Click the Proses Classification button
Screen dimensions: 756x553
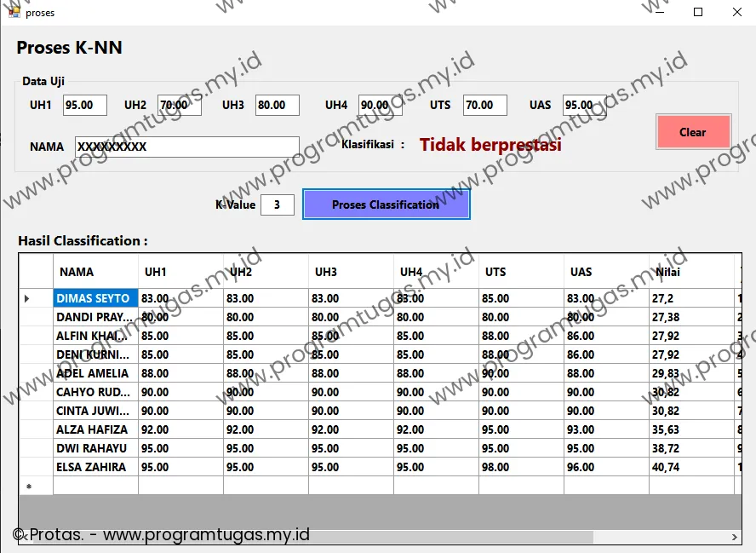(x=386, y=204)
